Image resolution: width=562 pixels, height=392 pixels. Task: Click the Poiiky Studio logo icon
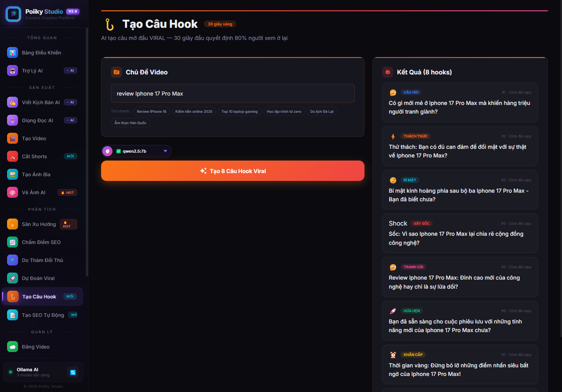[x=13, y=14]
